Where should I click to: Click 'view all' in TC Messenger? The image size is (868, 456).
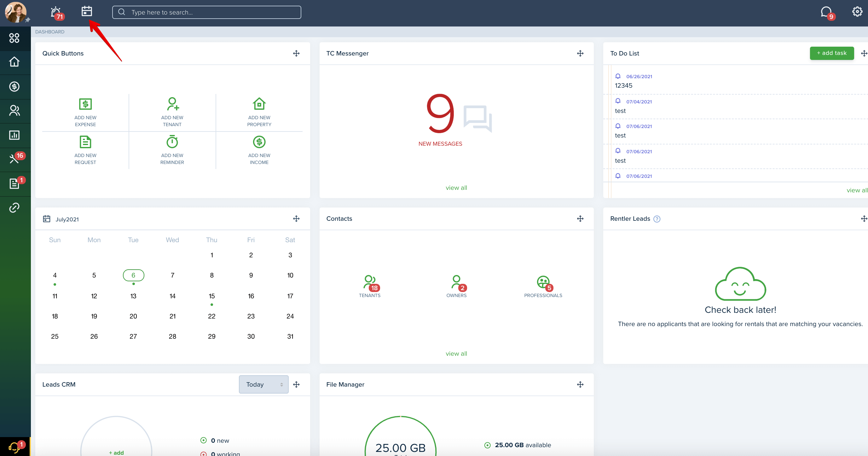click(x=456, y=188)
